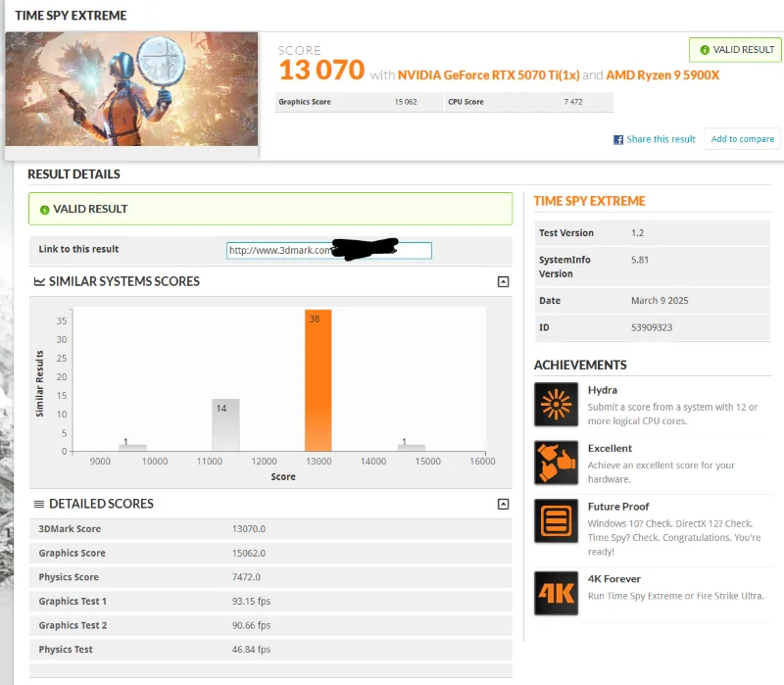Click the list icon beside Detailed Scores
The image size is (784, 685).
pos(39,504)
